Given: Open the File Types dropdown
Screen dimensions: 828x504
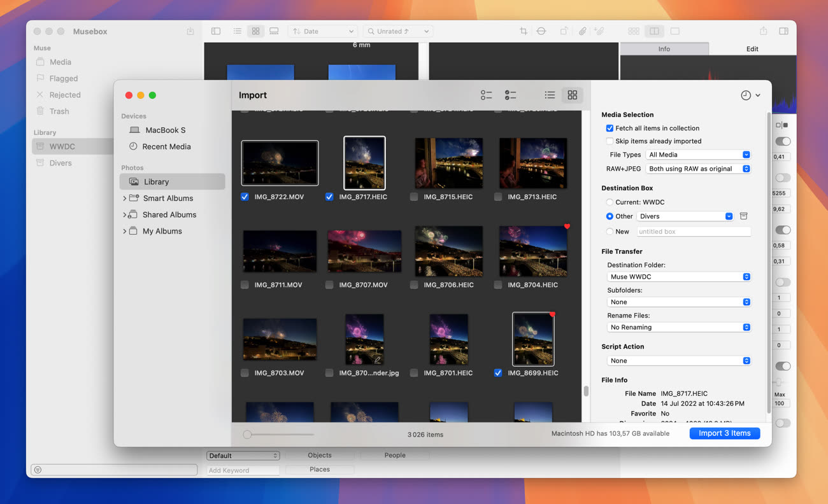Looking at the screenshot, I should pos(698,155).
